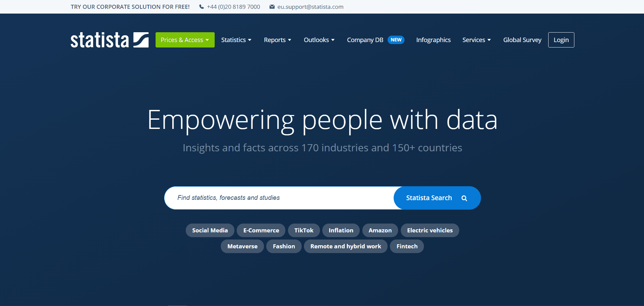Image resolution: width=644 pixels, height=306 pixels.
Task: Open the Outlooks dropdown menu
Action: tap(319, 40)
